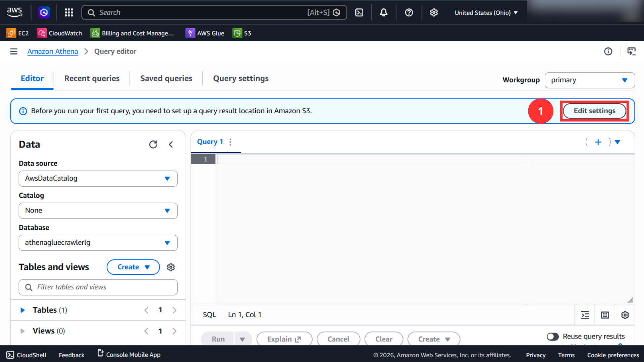Refresh the Data panel
The width and height of the screenshot is (644, 362).
point(153,144)
